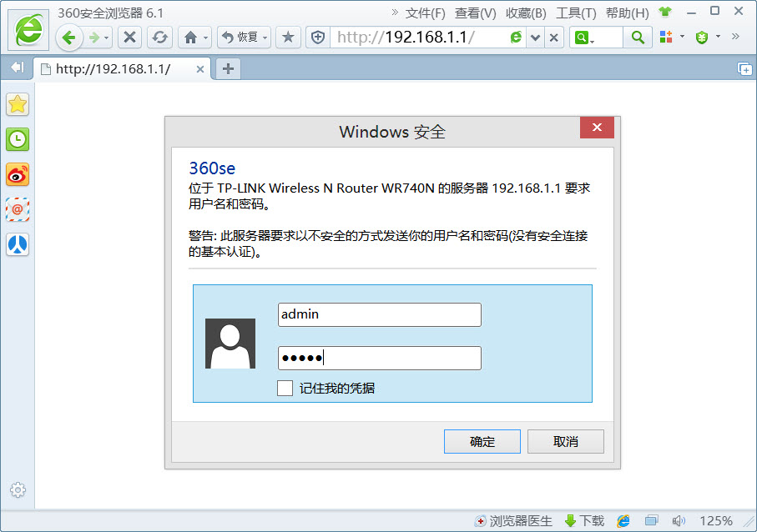Viewport: 757px width, 532px height.
Task: Click the admin username input field
Action: click(379, 314)
